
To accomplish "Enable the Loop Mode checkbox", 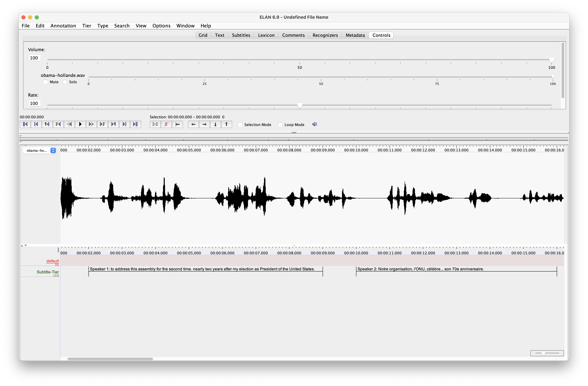I will 280,125.
